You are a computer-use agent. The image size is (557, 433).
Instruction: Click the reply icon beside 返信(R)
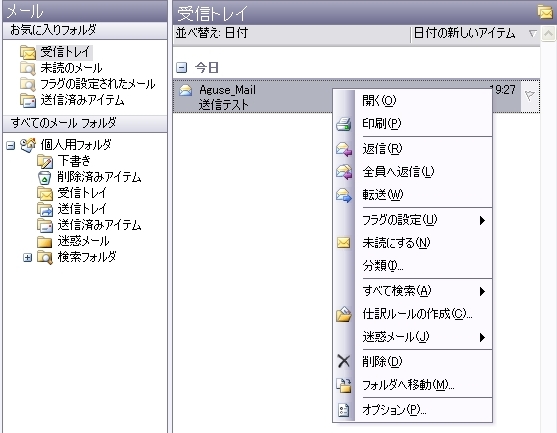click(x=344, y=149)
